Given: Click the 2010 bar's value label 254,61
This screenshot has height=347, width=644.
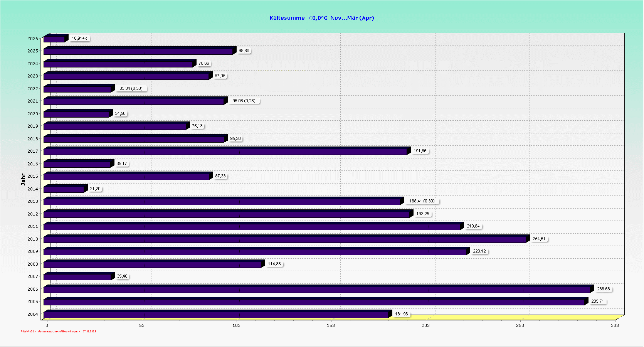Looking at the screenshot, I should point(538,239).
